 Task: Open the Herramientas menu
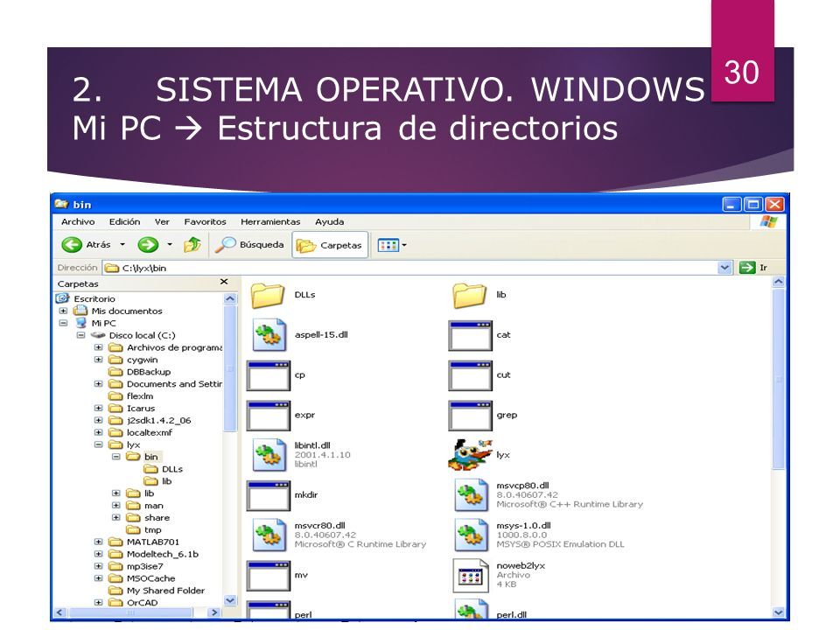pyautogui.click(x=270, y=221)
